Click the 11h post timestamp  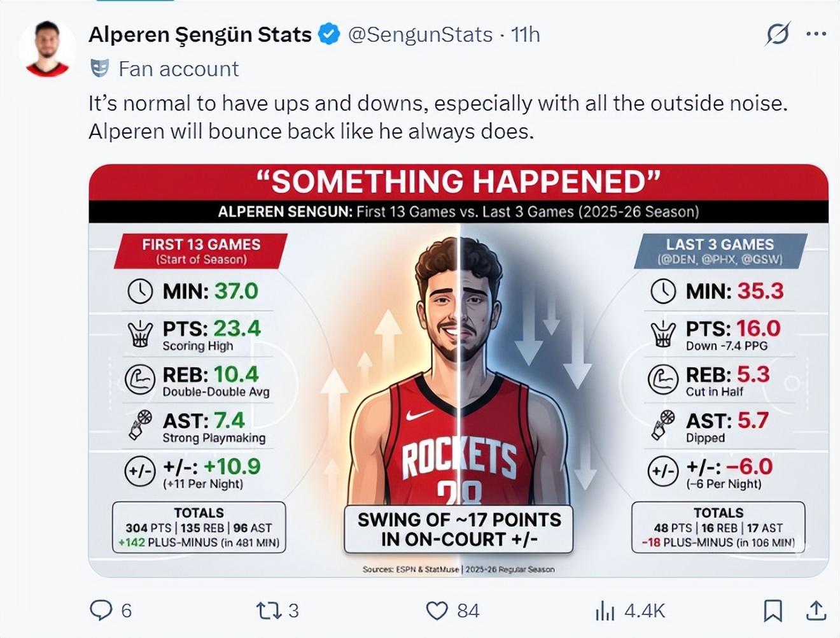pos(526,34)
